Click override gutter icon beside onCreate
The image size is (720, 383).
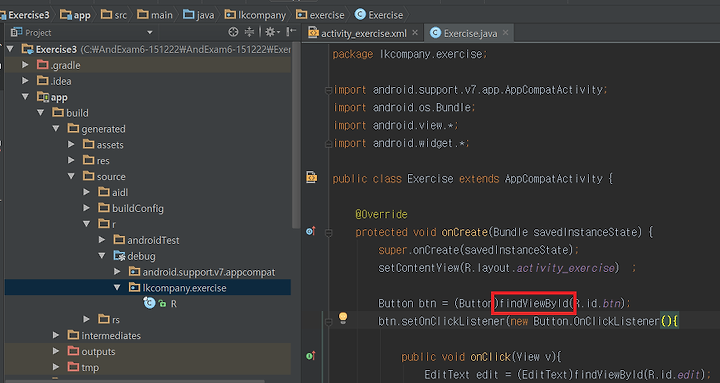click(311, 231)
